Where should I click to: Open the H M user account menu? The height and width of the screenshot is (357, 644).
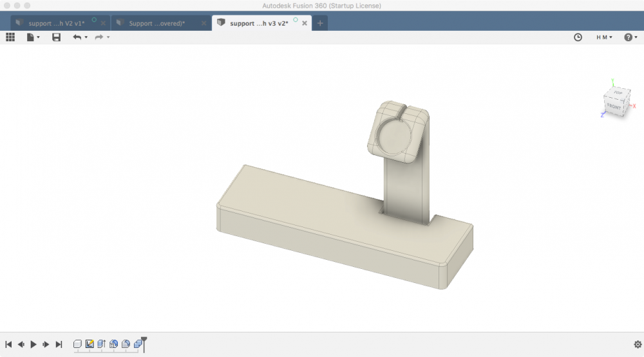[604, 37]
